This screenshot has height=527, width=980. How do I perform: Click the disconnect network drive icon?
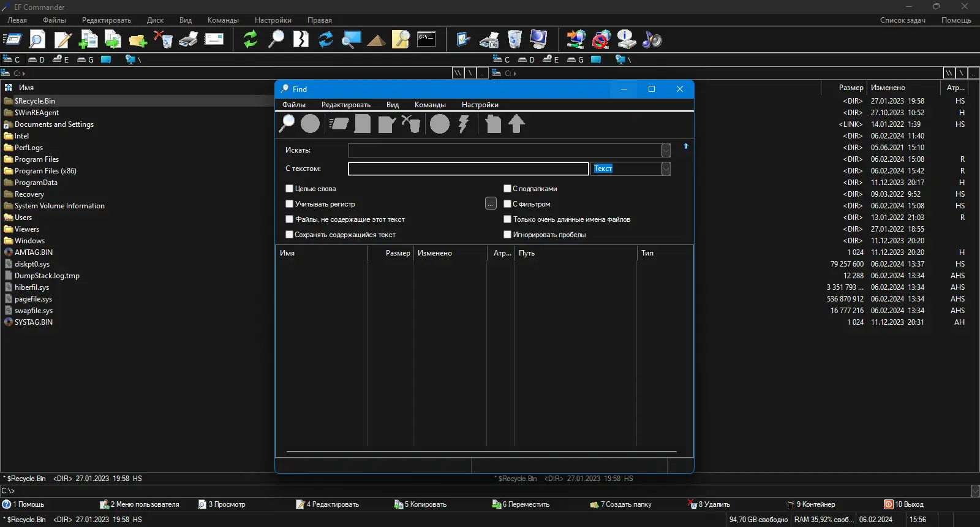tap(601, 40)
